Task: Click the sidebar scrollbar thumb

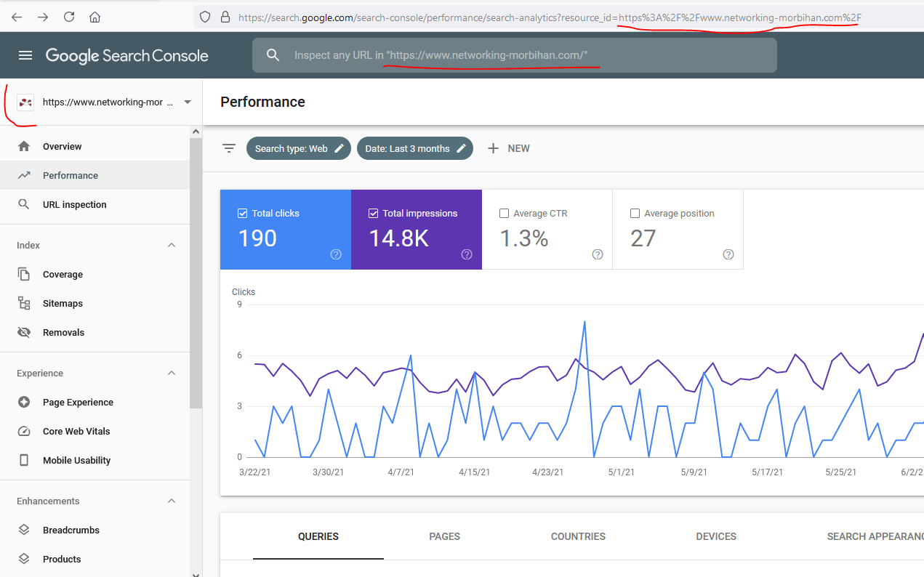Action: [196, 273]
